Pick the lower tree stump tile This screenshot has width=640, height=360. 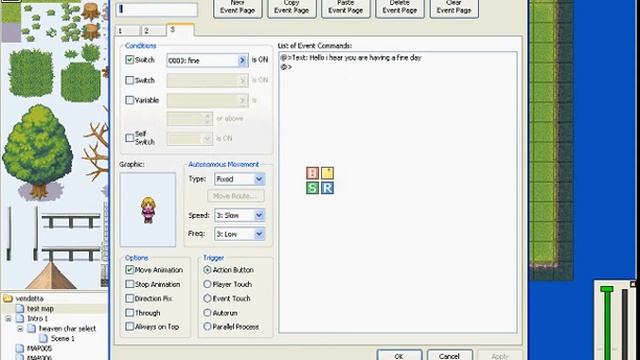[91, 31]
